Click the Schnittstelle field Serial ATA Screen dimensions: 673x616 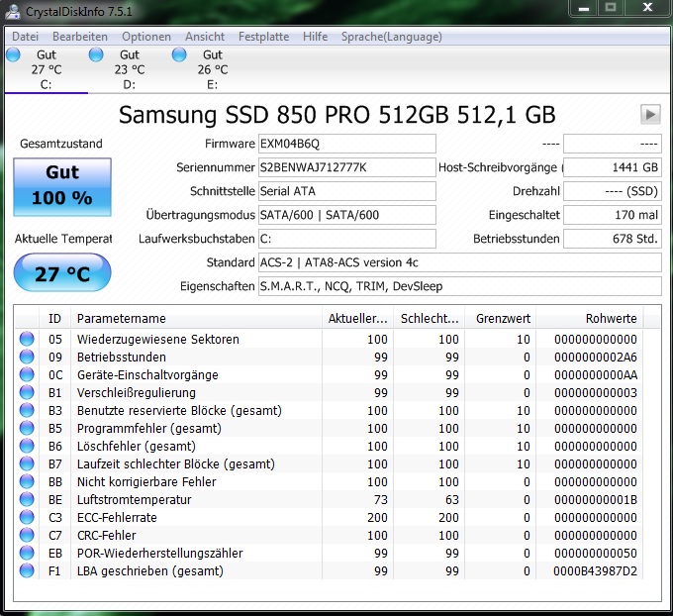point(346,191)
